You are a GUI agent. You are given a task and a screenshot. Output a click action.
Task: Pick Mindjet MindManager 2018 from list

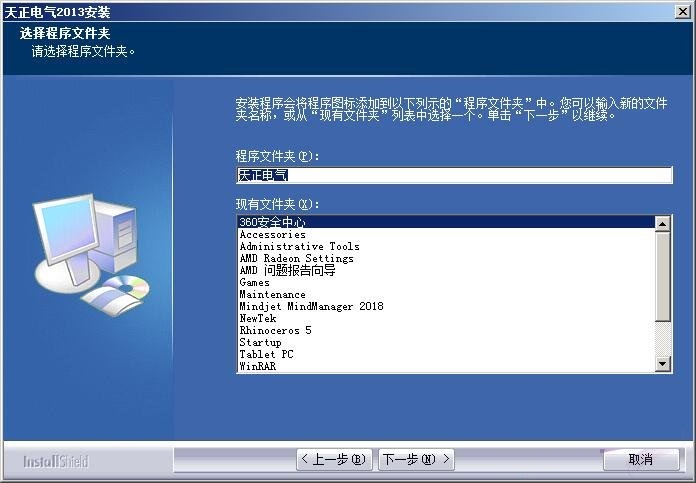[446, 306]
